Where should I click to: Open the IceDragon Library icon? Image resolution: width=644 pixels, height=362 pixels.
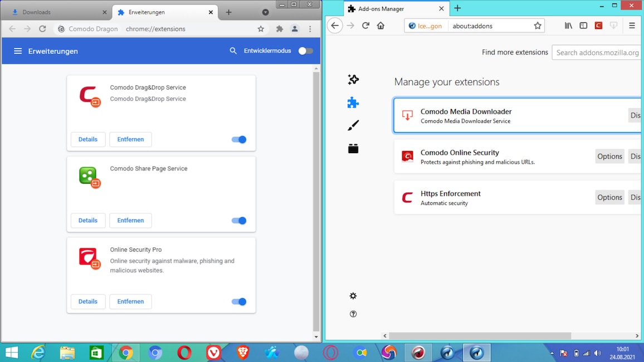point(568,26)
